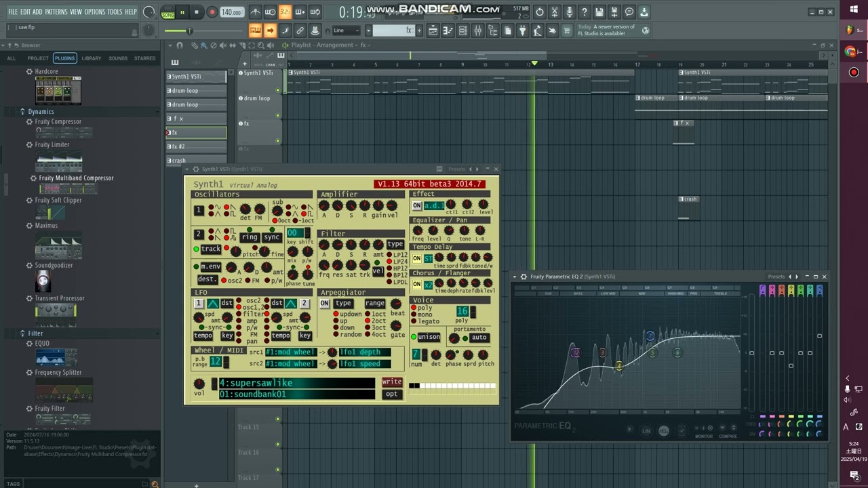Image resolution: width=868 pixels, height=488 pixels.
Task: Open the plugin picker plug icon
Action: click(x=522, y=30)
